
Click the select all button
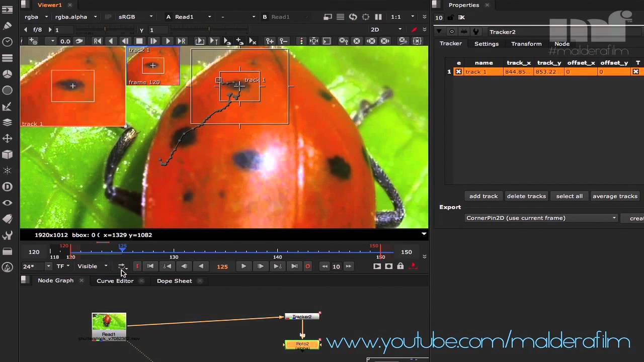(569, 196)
